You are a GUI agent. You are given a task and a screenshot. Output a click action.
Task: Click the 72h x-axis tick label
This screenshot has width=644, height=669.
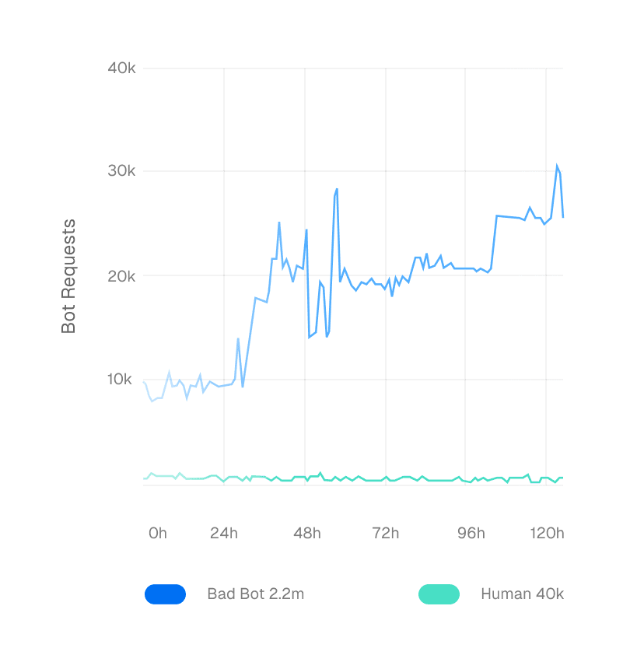click(x=386, y=533)
